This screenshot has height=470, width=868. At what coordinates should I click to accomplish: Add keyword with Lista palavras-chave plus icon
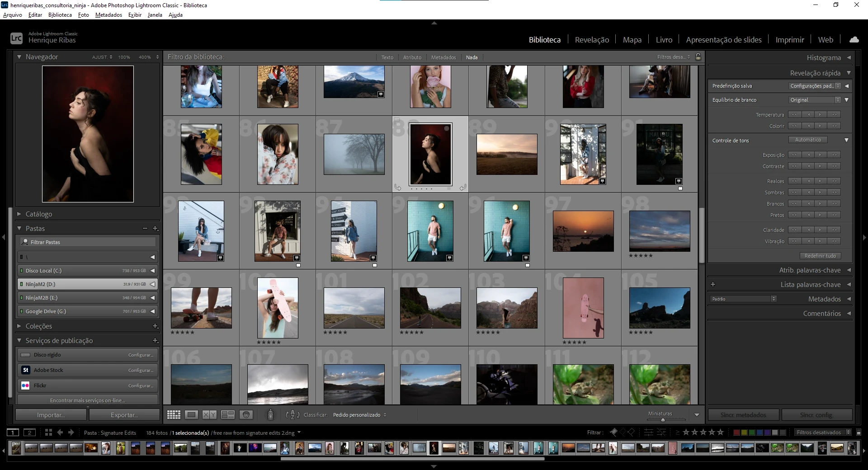pyautogui.click(x=713, y=284)
